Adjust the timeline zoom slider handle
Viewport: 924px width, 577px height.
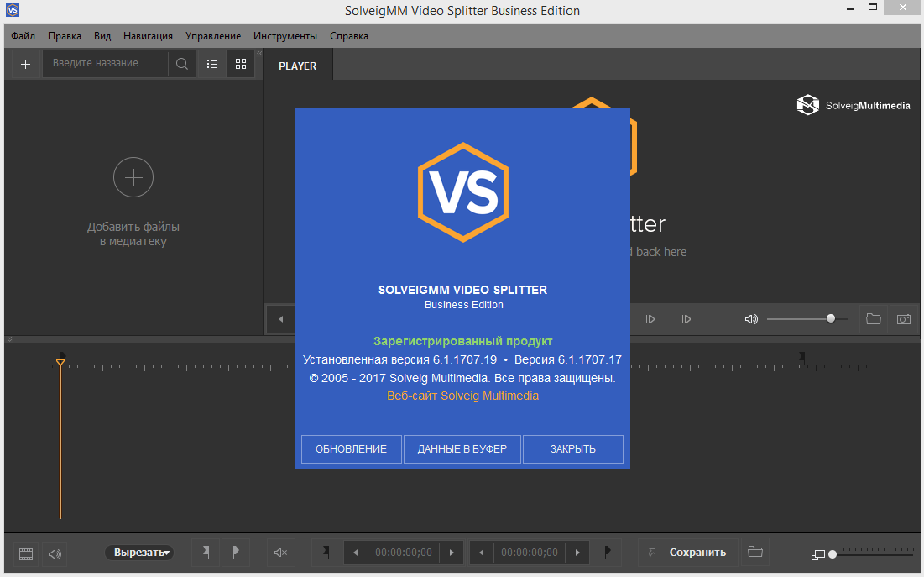tap(833, 554)
